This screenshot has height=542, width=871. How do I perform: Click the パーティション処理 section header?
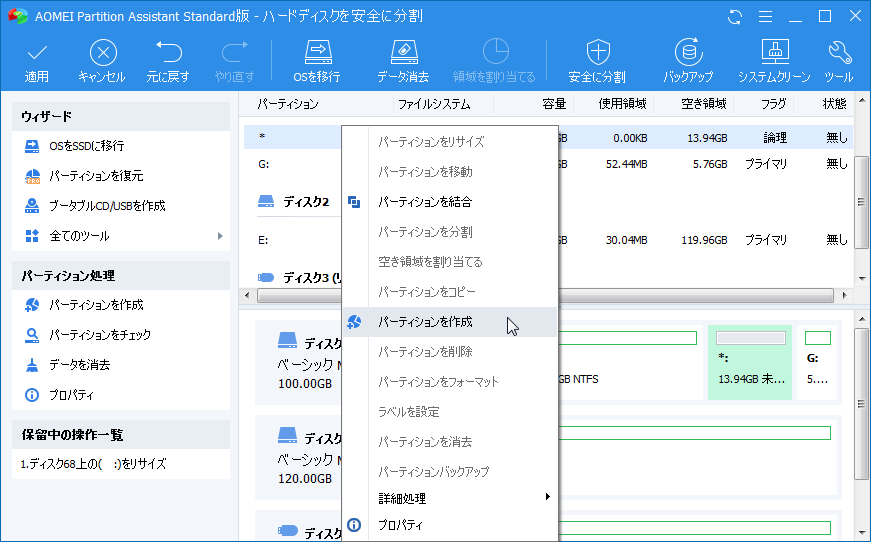121,275
